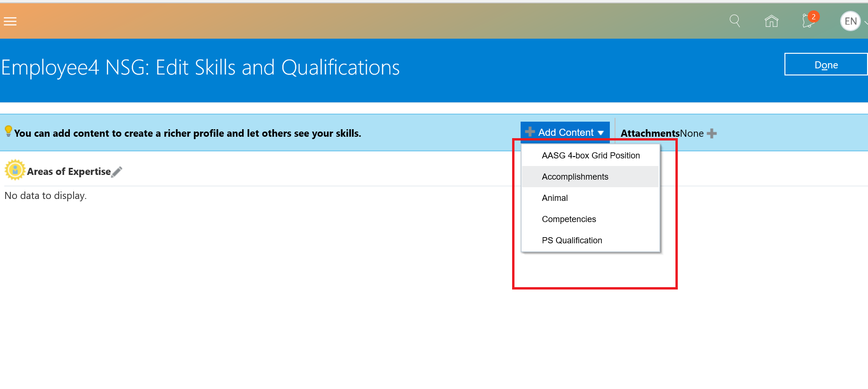The height and width of the screenshot is (389, 868).
Task: Open the EN user profile menu
Action: [851, 21]
